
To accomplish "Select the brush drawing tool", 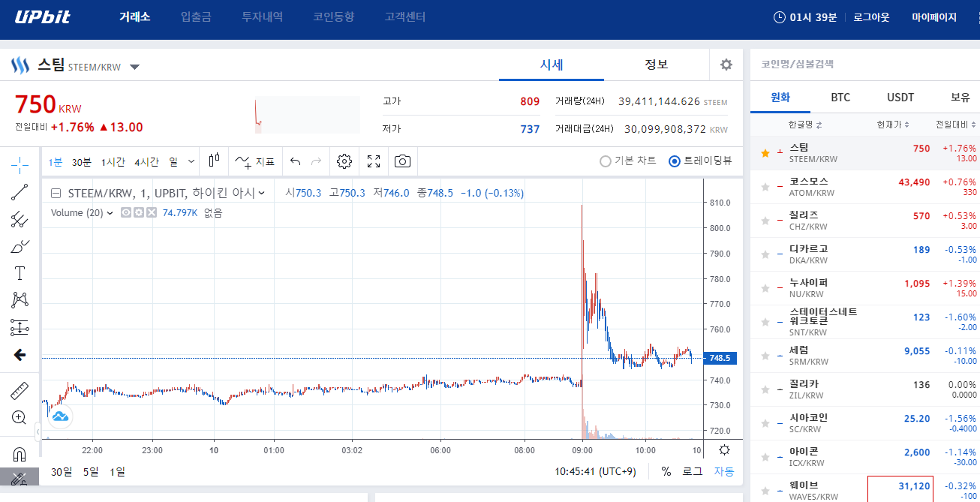I will [20, 246].
